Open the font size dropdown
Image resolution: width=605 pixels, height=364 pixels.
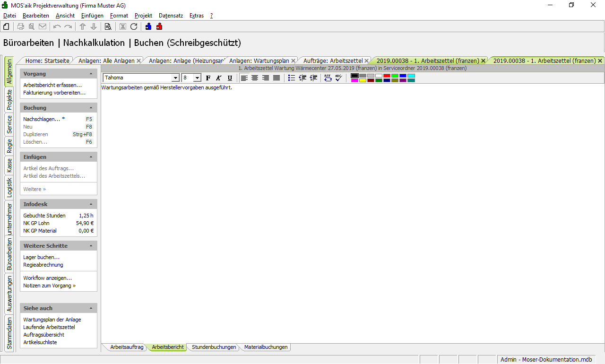coord(197,78)
